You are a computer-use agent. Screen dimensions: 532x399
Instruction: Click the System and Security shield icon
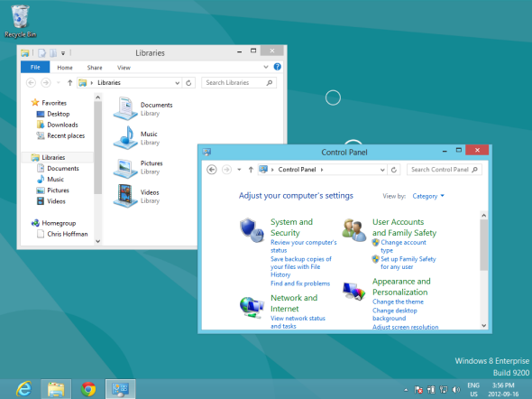(252, 230)
